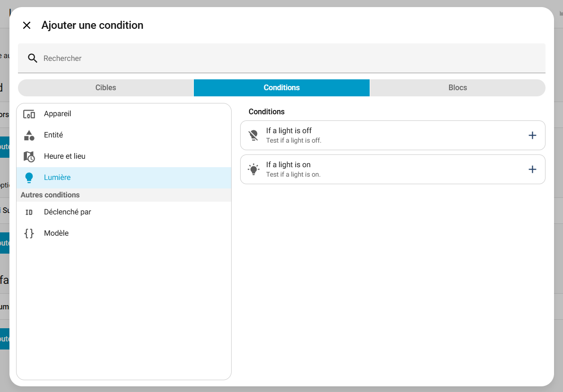This screenshot has height=392, width=563.
Task: Click the magnifying glass search icon
Action: click(x=33, y=59)
